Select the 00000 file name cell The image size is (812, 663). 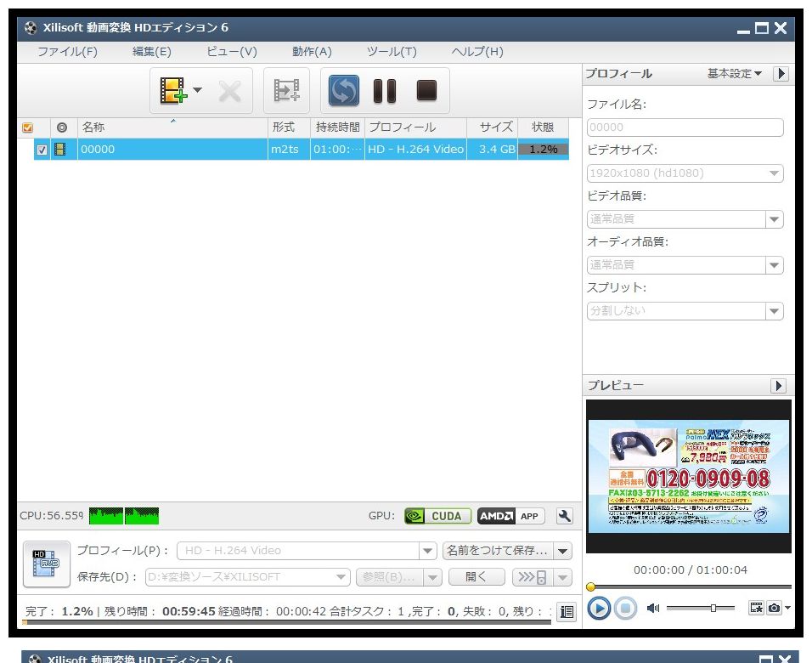[172, 150]
